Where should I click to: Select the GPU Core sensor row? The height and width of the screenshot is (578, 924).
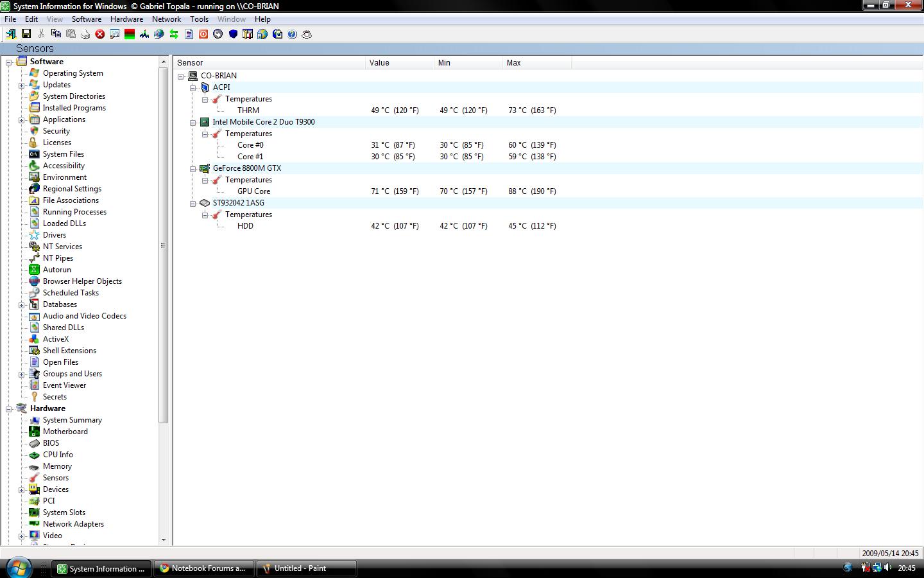[x=253, y=191]
